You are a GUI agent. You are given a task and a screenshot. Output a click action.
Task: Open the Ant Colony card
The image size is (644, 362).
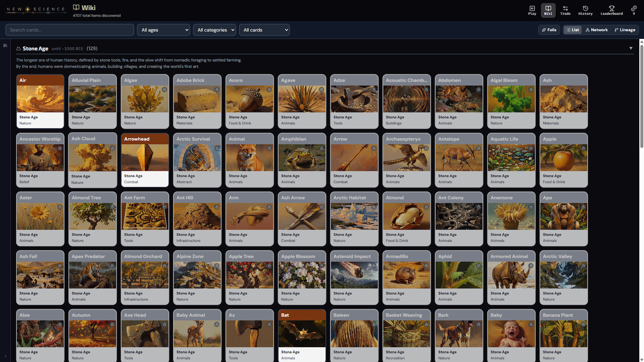coord(459,219)
